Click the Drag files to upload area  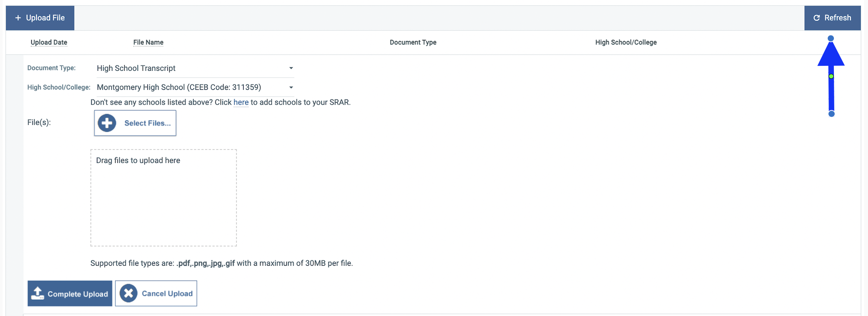click(x=163, y=197)
